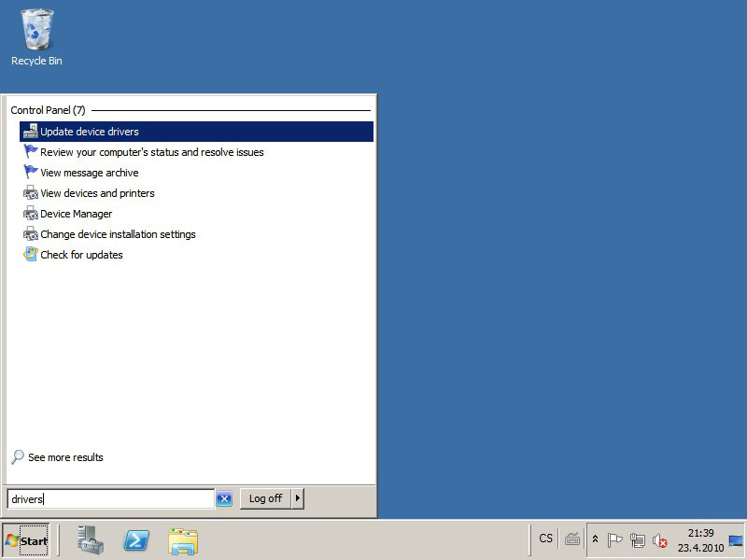This screenshot has height=560, width=747.
Task: Select Update device drivers result
Action: point(90,132)
